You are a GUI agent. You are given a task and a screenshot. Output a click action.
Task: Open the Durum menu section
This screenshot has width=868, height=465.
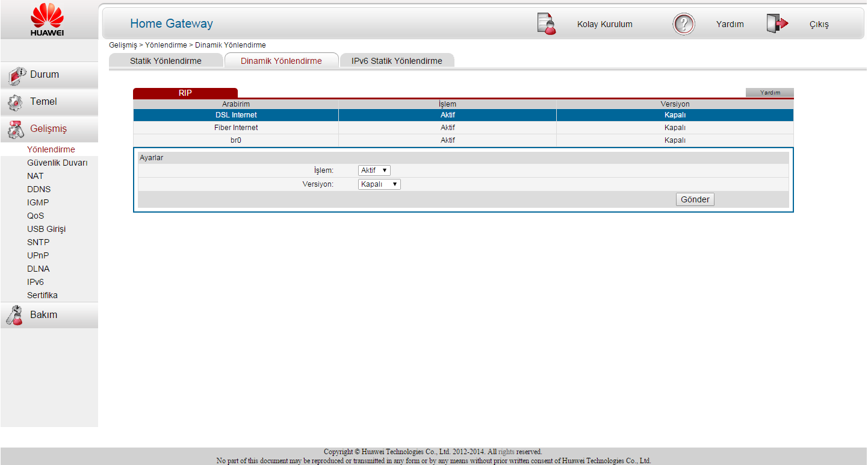pos(49,75)
